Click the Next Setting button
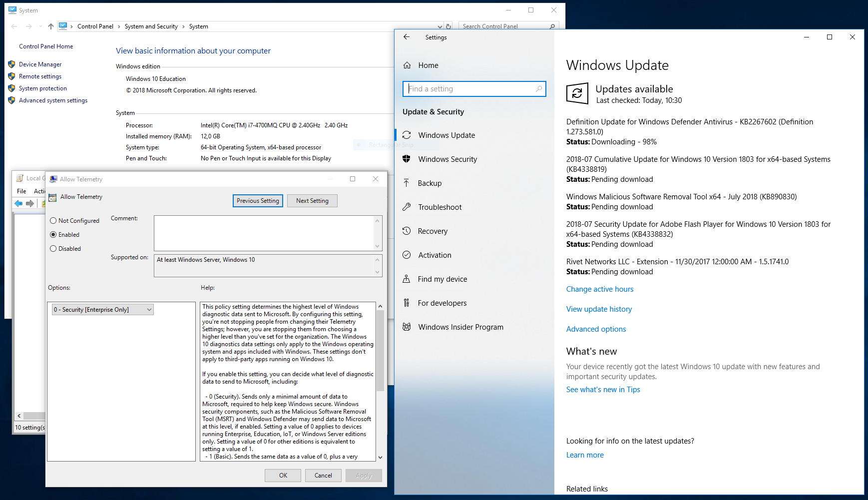The height and width of the screenshot is (500, 868). tap(312, 201)
